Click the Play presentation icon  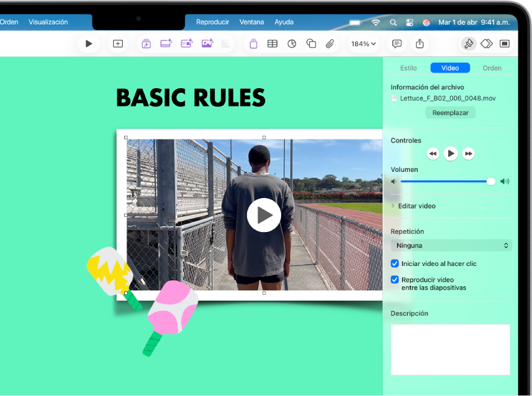[88, 44]
